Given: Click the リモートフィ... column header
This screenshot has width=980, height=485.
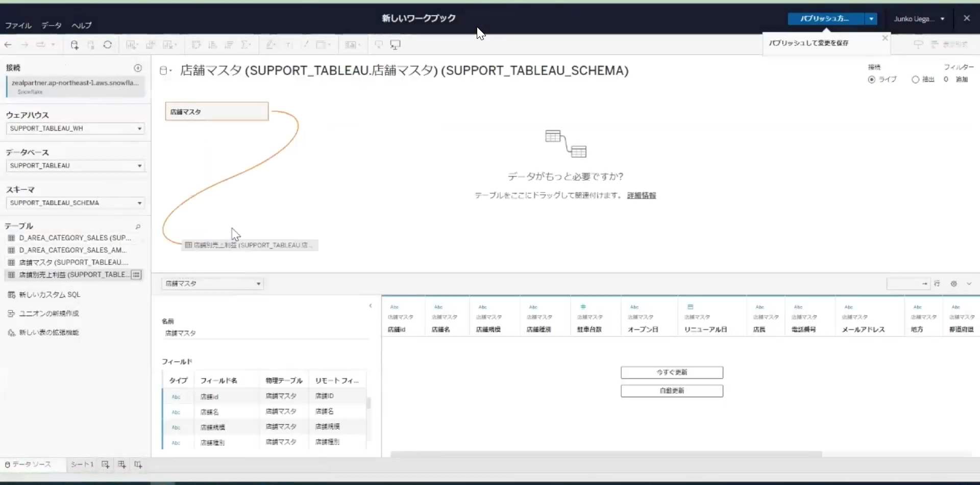Looking at the screenshot, I should point(337,380).
